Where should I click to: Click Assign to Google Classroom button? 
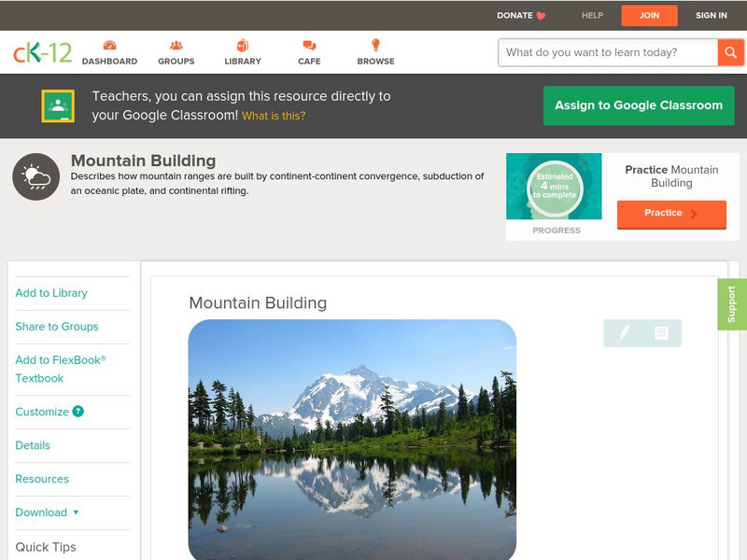pos(639,105)
